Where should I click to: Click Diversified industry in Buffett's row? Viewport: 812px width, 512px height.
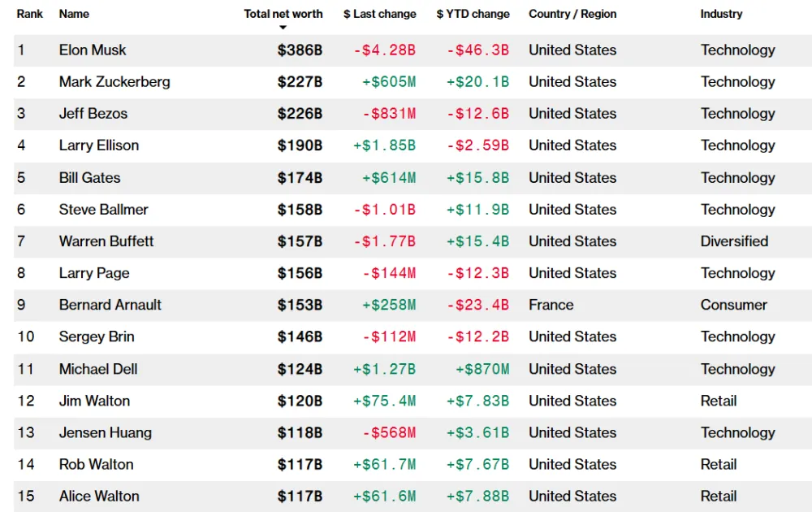(x=734, y=241)
